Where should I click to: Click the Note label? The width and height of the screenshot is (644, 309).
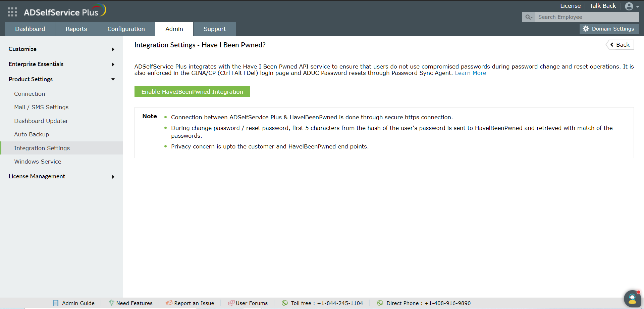point(150,116)
